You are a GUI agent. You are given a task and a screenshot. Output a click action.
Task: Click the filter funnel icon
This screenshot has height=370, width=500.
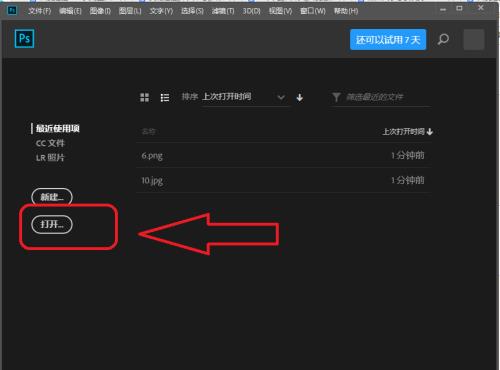pyautogui.click(x=336, y=97)
